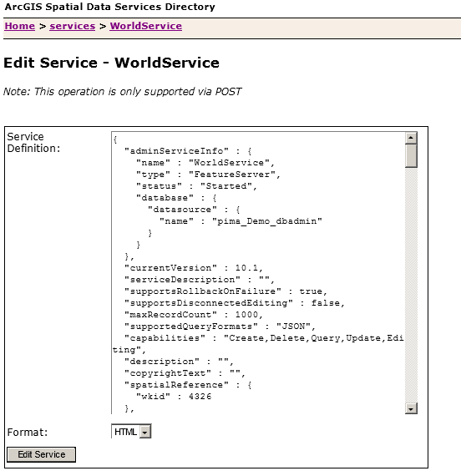Grab the Service Definition scrollbar thumb
This screenshot has width=461, height=476.
click(411, 155)
